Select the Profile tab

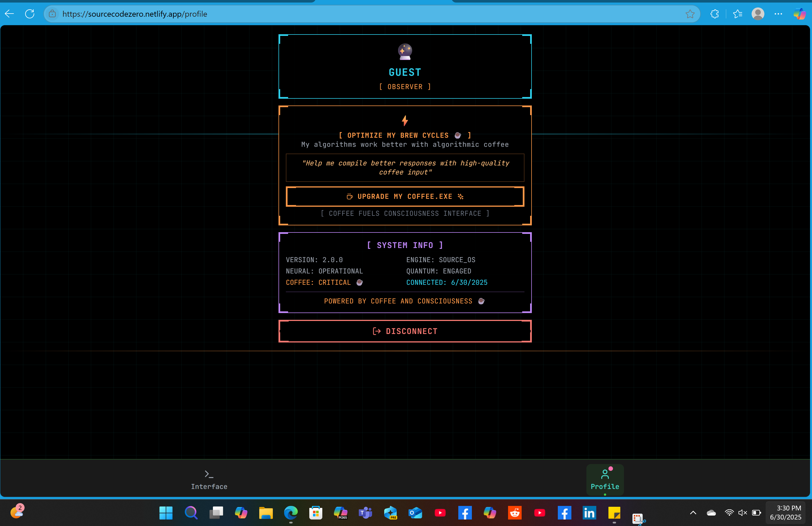coord(604,480)
